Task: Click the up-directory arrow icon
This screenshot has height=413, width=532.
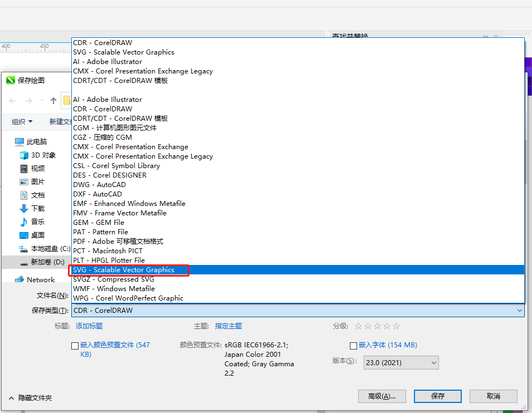Action: (x=53, y=101)
